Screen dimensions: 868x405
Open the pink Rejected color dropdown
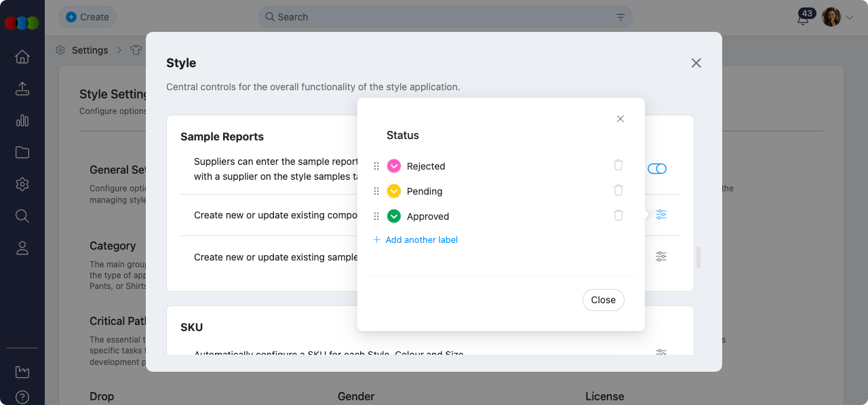click(394, 166)
